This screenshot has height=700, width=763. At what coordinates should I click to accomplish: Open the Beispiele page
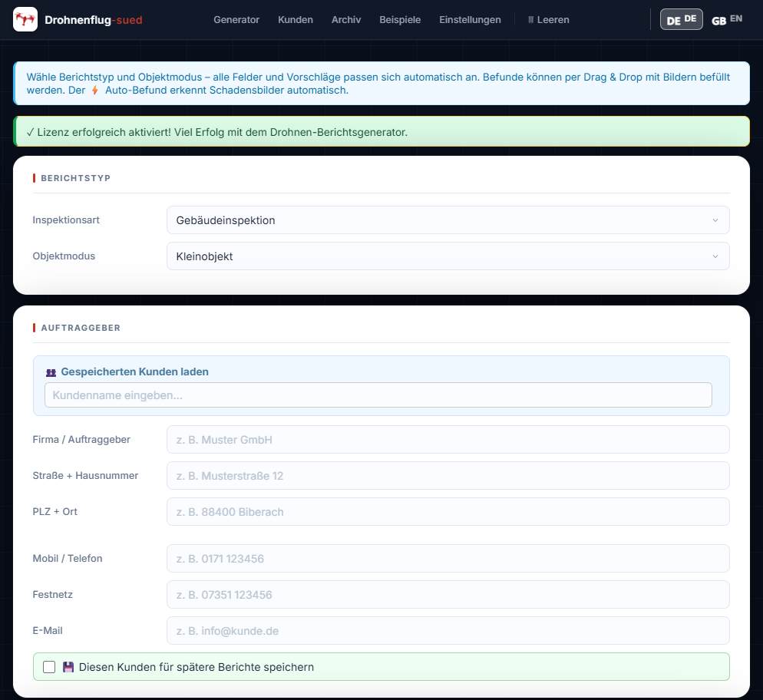tap(400, 20)
